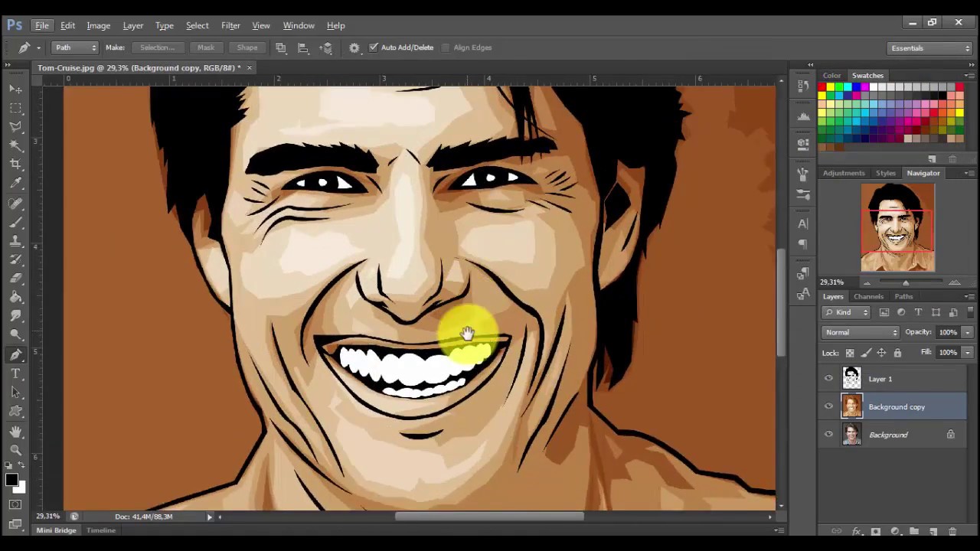Open the Opacity slider dropdown arrow
Image resolution: width=980 pixels, height=551 pixels.
click(x=967, y=332)
